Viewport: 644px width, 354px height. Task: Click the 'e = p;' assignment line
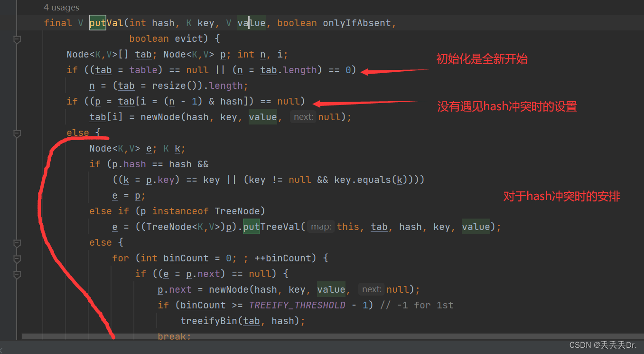(x=129, y=196)
